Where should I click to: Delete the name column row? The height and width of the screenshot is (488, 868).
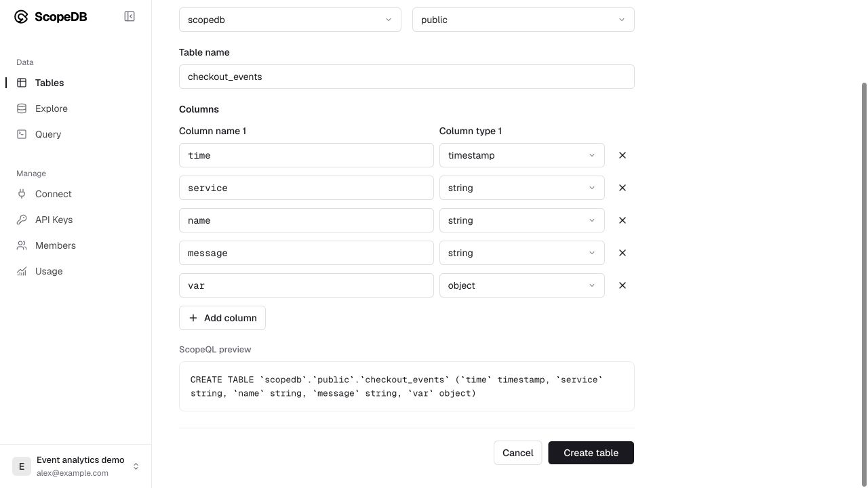623,220
